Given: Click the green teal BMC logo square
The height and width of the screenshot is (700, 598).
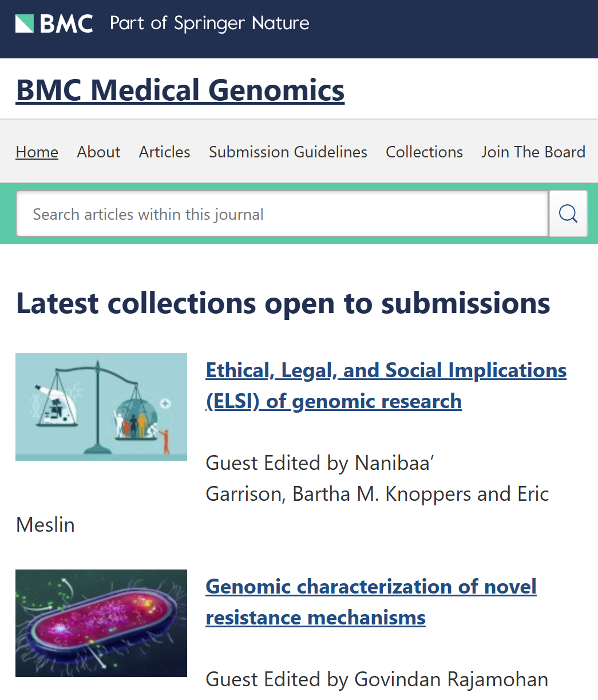Looking at the screenshot, I should tap(25, 23).
